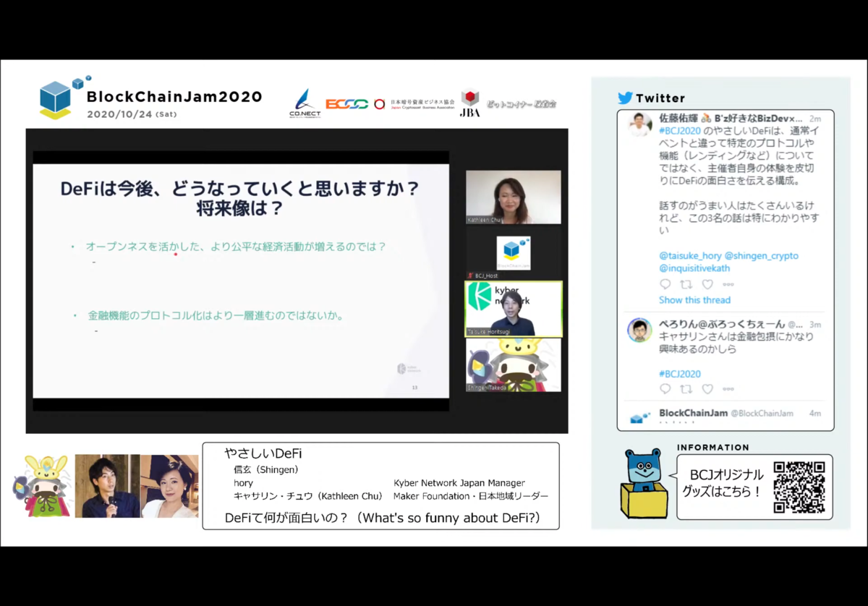Click the INFORMATION heading
Viewport: 868px width, 606px height.
click(x=713, y=448)
